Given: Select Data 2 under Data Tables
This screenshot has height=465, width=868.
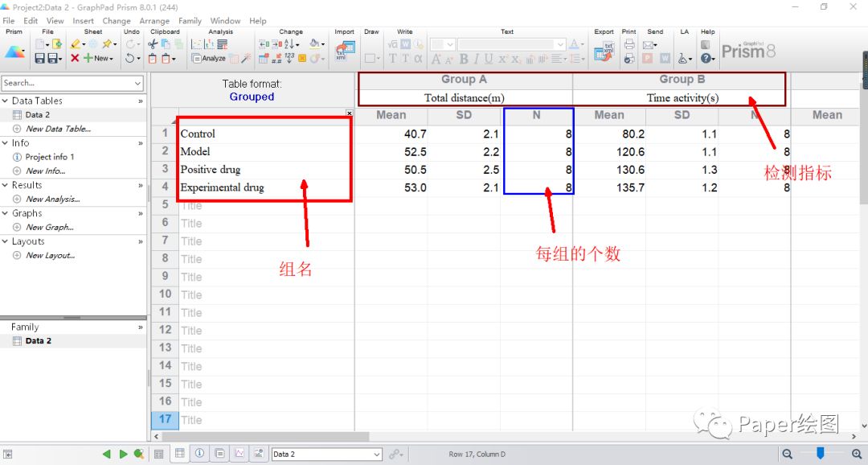Looking at the screenshot, I should (37, 115).
